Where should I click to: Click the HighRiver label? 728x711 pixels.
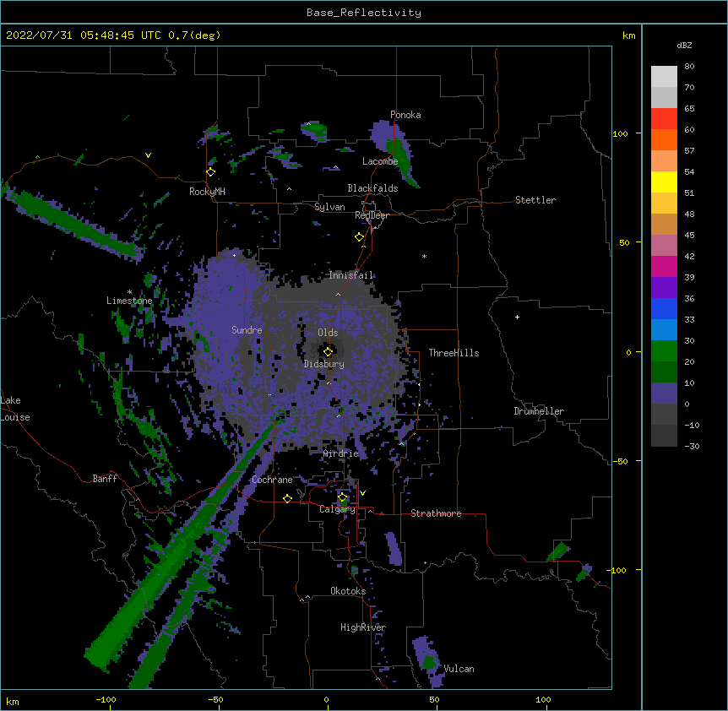point(363,627)
